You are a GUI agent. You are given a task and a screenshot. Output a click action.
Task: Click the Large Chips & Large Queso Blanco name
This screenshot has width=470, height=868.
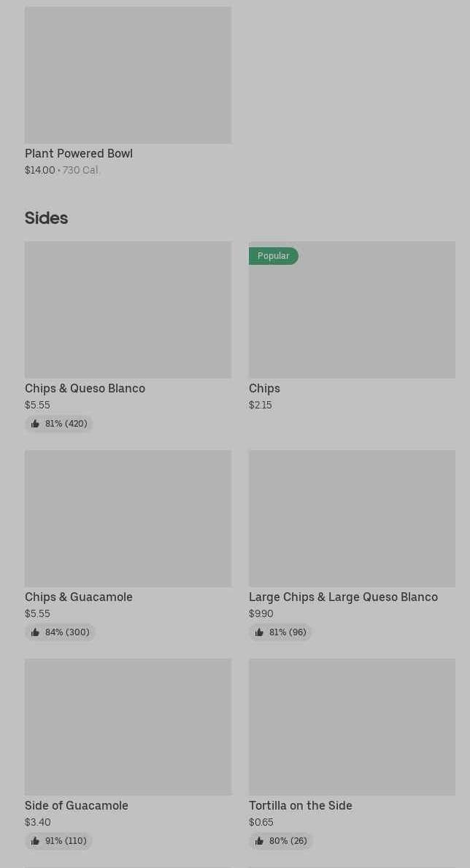pyautogui.click(x=343, y=597)
